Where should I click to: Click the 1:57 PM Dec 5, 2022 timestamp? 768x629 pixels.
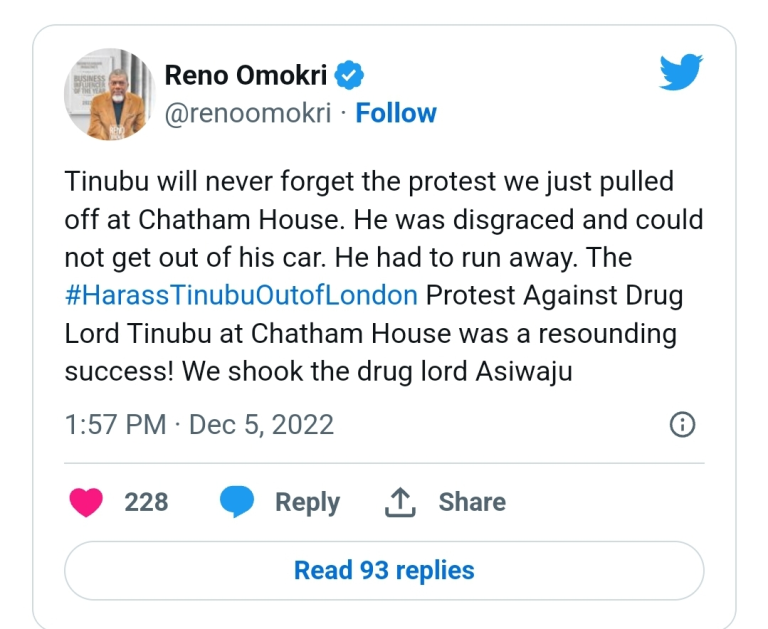pos(199,425)
